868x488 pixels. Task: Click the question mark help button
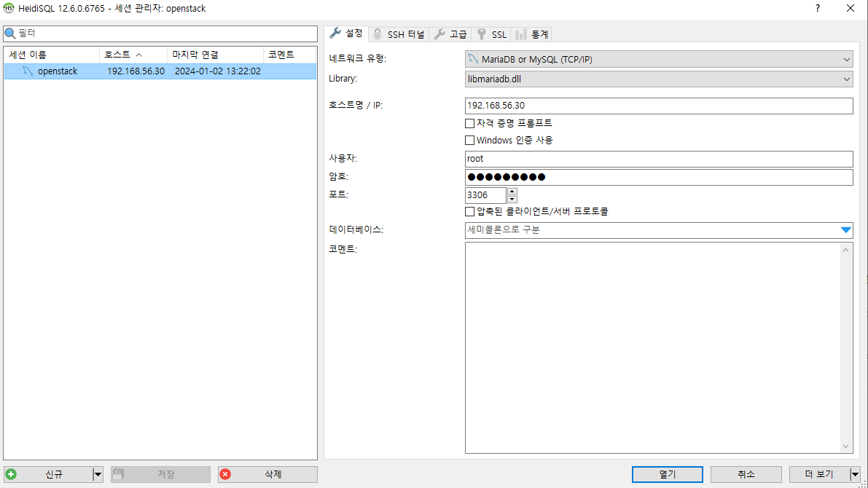coord(817,8)
